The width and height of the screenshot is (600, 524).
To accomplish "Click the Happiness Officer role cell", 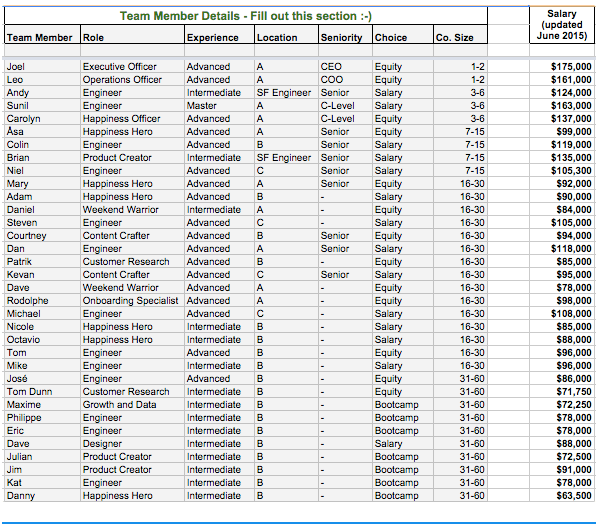I will pyautogui.click(x=132, y=119).
